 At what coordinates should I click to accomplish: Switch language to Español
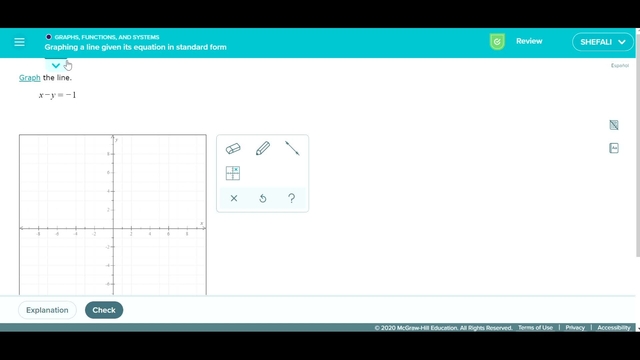point(620,65)
